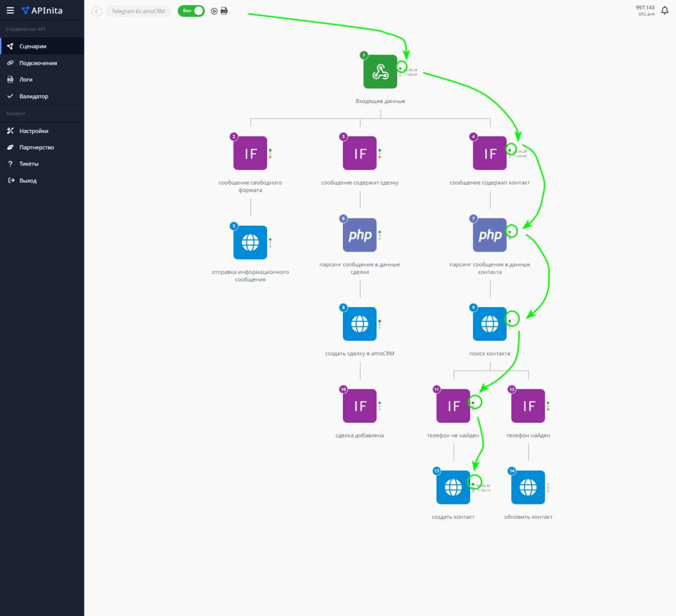This screenshot has width=676, height=616.
Task: Select PHP node 'парсинг сообщения в данные сделки'
Action: click(x=360, y=235)
